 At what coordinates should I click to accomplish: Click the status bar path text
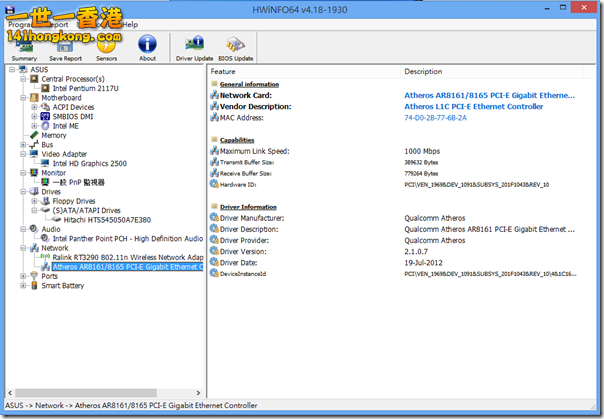point(131,405)
